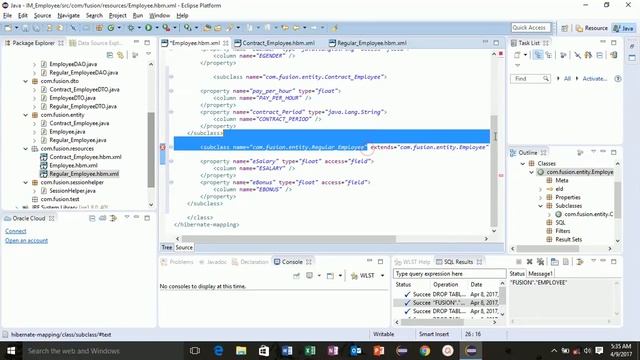Screen dimensions: 640x360
Task: Click Remove All Results icon in SQL Results
Action: click(540, 262)
